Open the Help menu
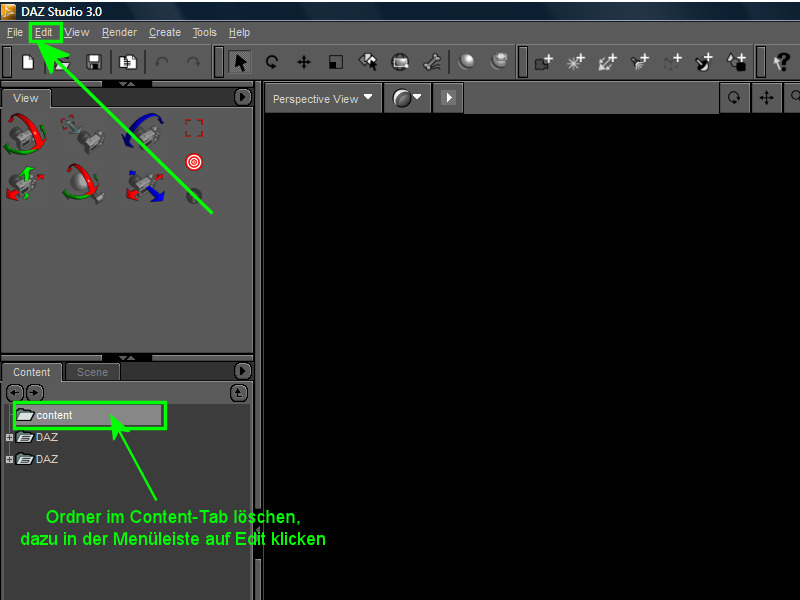 [239, 33]
